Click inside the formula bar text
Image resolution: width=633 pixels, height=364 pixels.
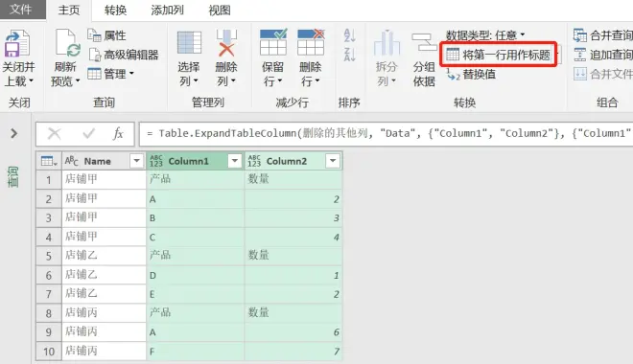coord(386,133)
